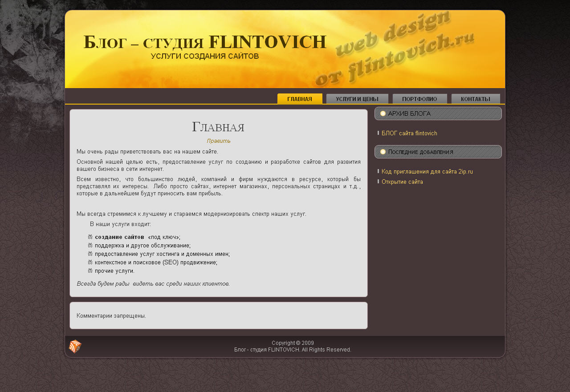570x392 pixels.
Task: Click the "Блог – студия FLINTOVICH" site logo
Action: tap(205, 41)
